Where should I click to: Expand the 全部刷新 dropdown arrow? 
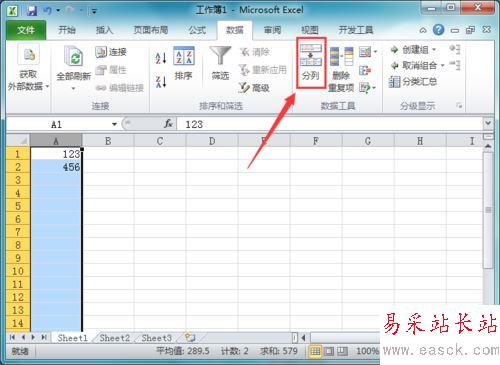click(x=73, y=89)
